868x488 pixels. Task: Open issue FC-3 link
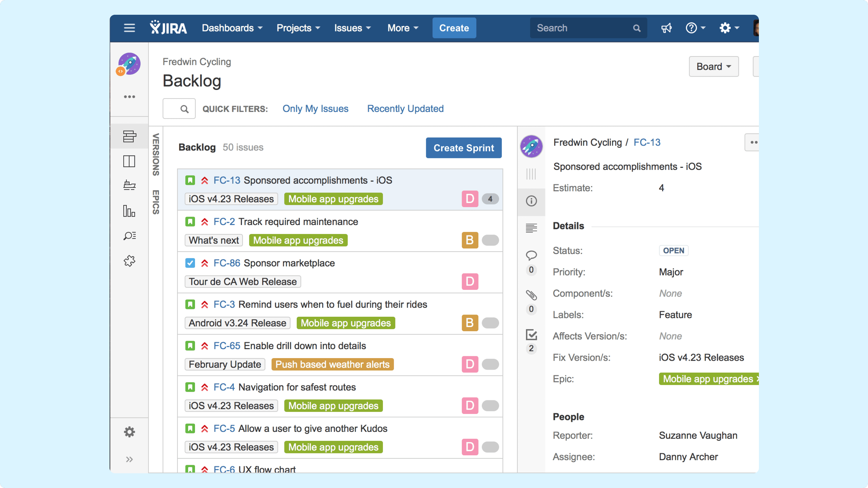point(224,304)
